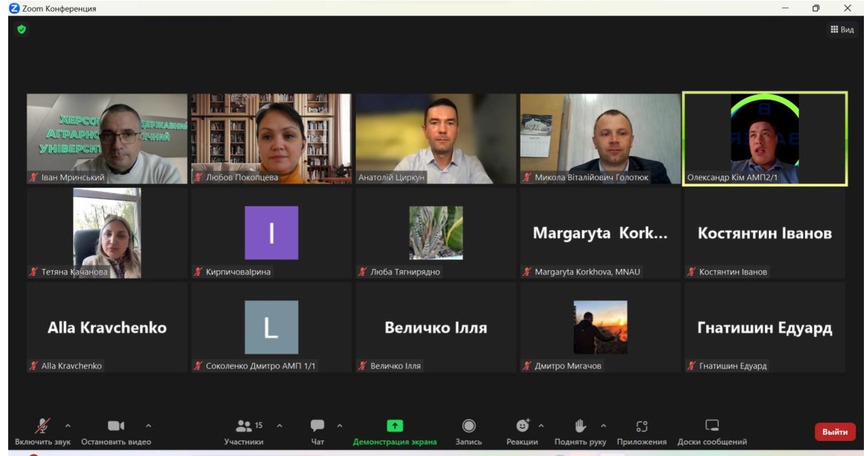Image resolution: width=868 pixels, height=456 pixels.
Task: Select Alla Kravchenko participant tile
Action: [x=106, y=327]
